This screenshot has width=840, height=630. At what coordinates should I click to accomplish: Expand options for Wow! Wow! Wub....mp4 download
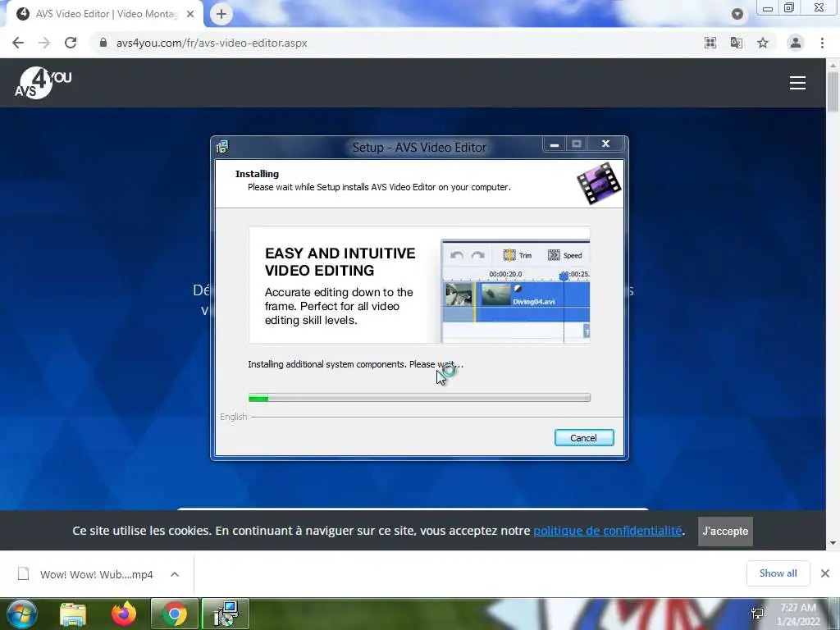tap(175, 574)
